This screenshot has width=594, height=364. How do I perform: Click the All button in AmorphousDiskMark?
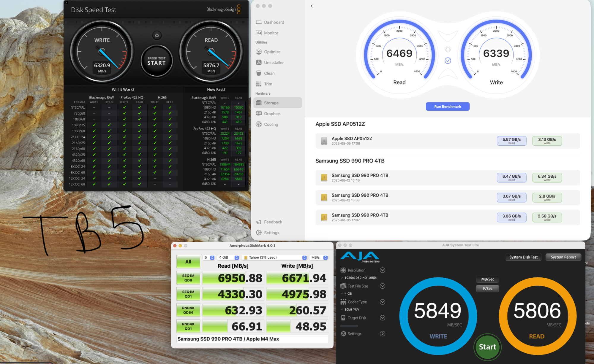coord(188,261)
